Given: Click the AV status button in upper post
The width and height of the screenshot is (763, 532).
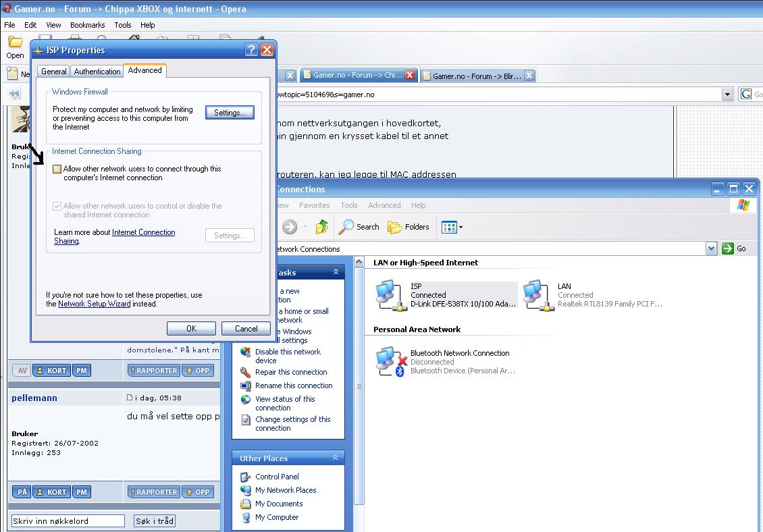Looking at the screenshot, I should [x=22, y=371].
